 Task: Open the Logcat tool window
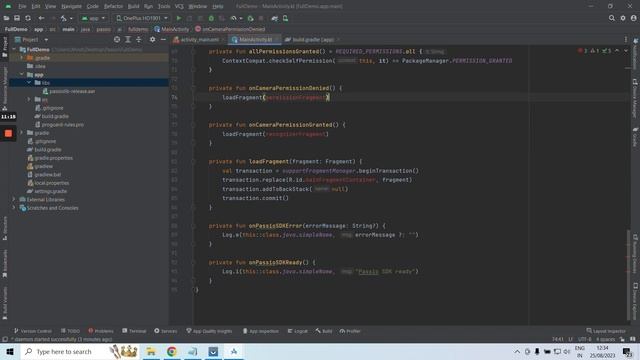pos(298,331)
